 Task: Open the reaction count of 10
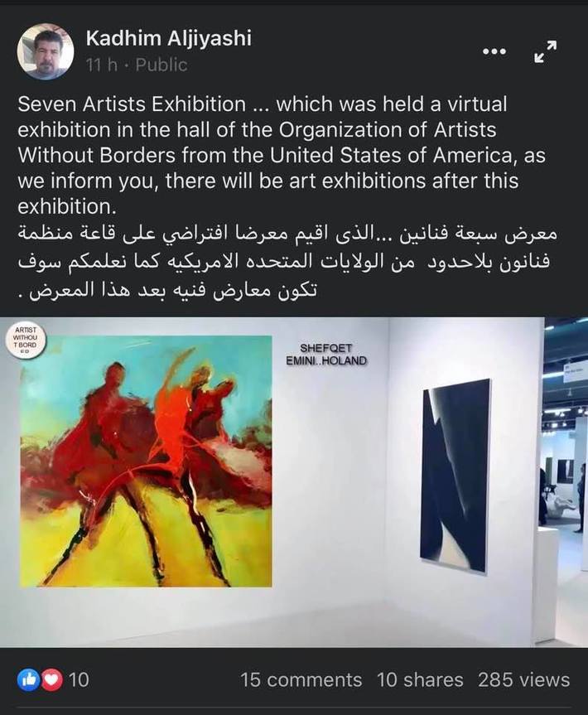pyautogui.click(x=79, y=680)
